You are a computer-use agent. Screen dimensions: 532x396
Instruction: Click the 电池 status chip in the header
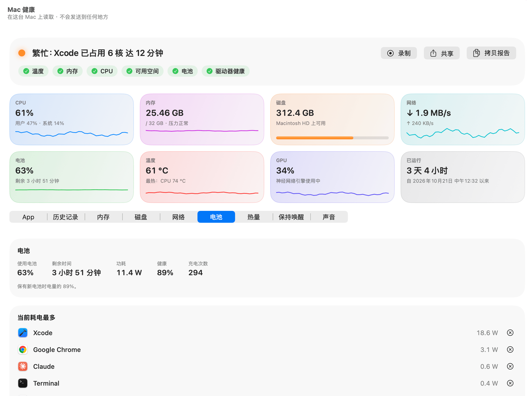click(183, 71)
